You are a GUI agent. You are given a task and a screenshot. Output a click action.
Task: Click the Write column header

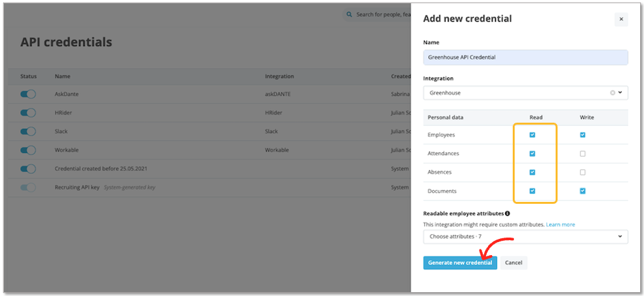(x=587, y=117)
